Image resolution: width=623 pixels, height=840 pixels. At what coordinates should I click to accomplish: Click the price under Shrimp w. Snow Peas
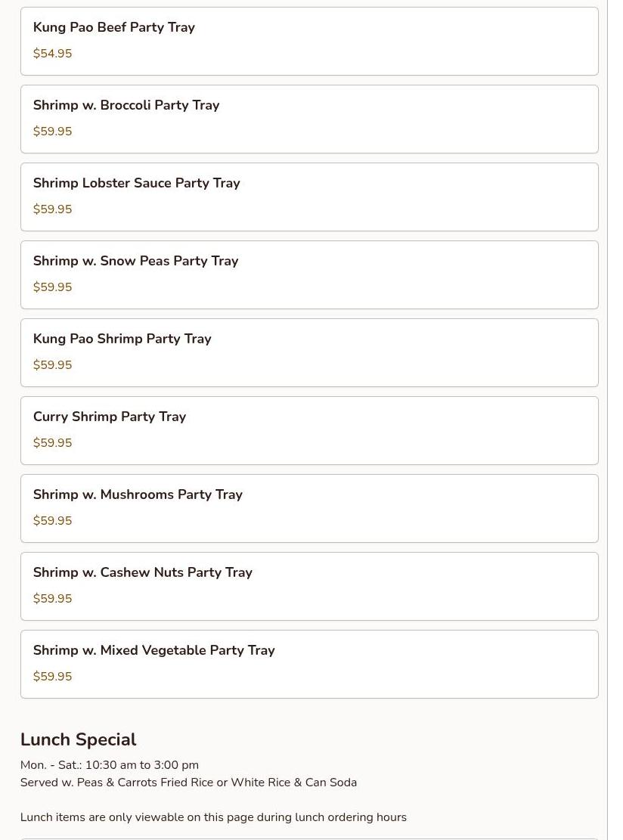click(52, 287)
